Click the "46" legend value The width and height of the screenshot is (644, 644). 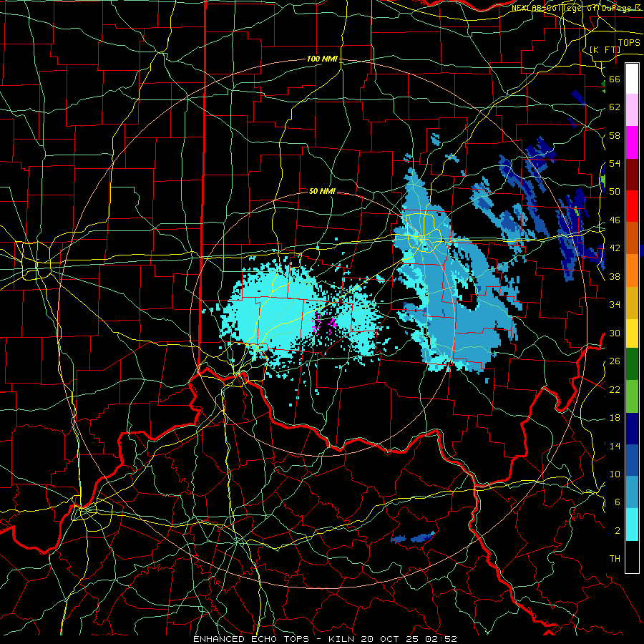[x=615, y=220]
